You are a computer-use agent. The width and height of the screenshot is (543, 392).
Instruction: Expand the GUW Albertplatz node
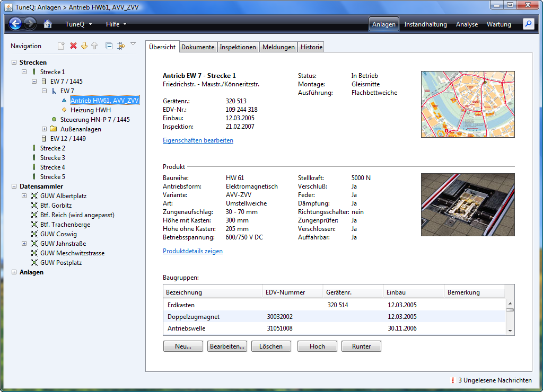24,196
